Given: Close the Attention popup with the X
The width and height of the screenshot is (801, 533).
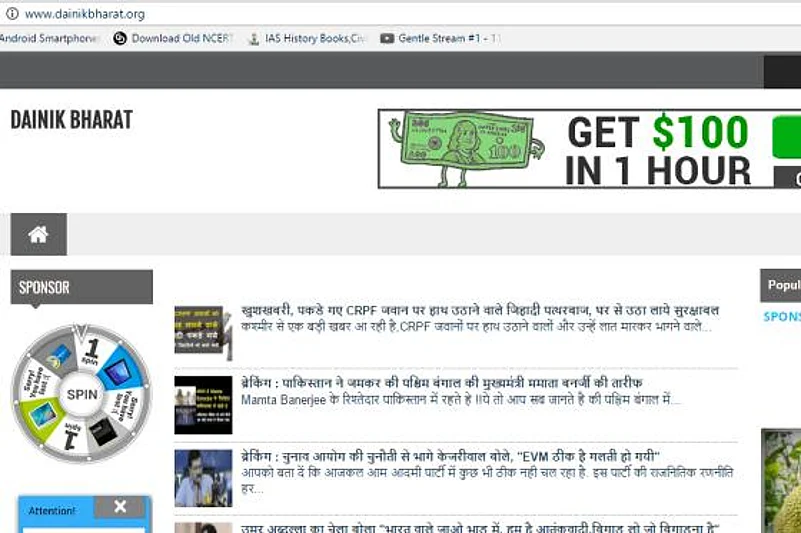Looking at the screenshot, I should click(x=120, y=507).
